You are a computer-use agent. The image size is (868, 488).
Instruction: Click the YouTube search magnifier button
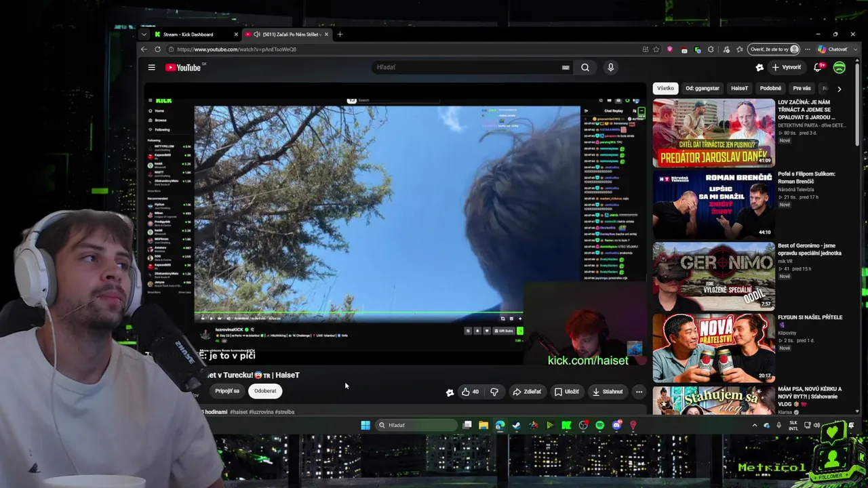click(585, 67)
